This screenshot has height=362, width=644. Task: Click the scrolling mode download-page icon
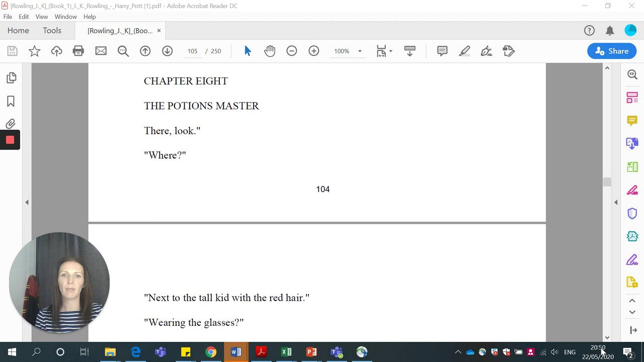coord(410,51)
